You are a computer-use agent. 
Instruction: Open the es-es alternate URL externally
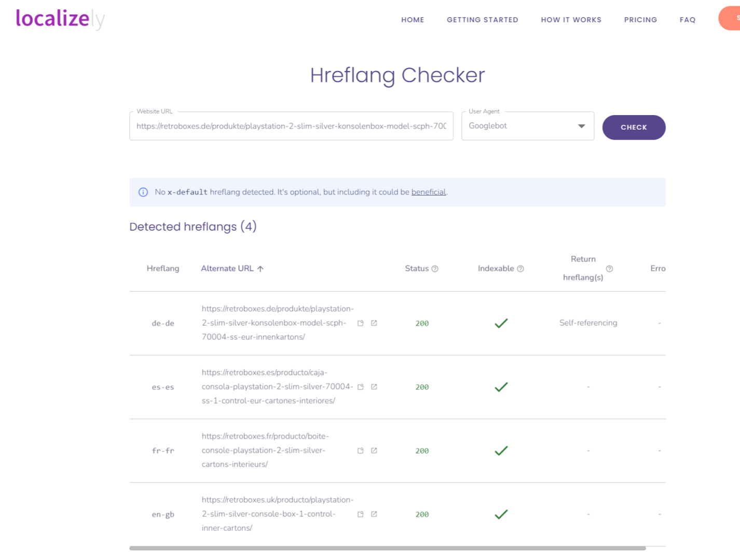(x=374, y=387)
